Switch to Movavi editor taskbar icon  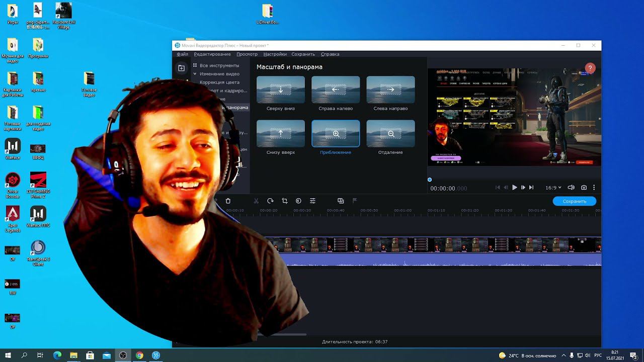pos(156,355)
